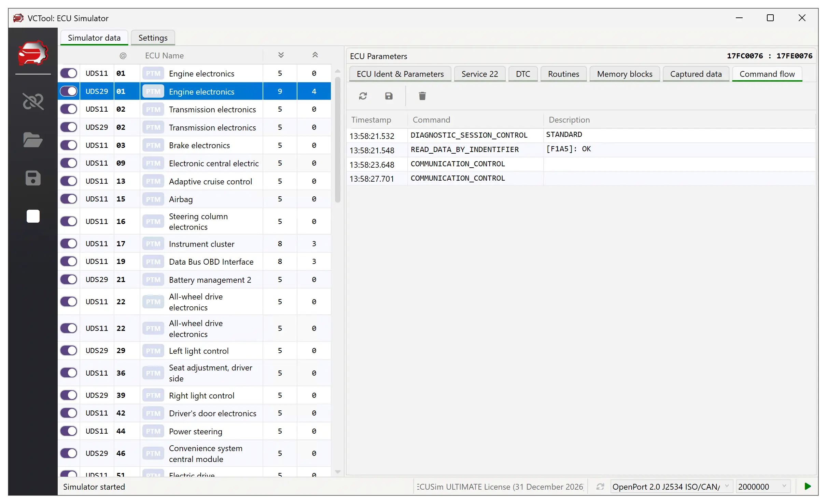
Task: Save command flow with toolbar disk icon
Action: pos(389,96)
